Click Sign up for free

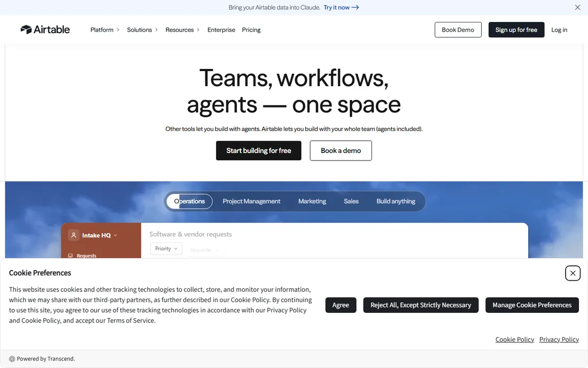(x=516, y=29)
